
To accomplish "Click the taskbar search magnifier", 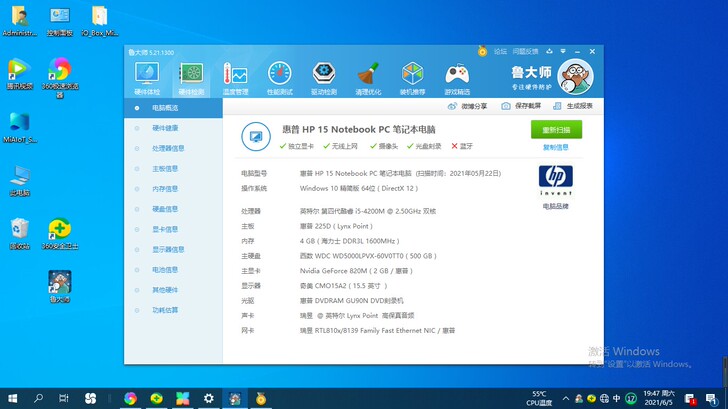I will (39, 398).
